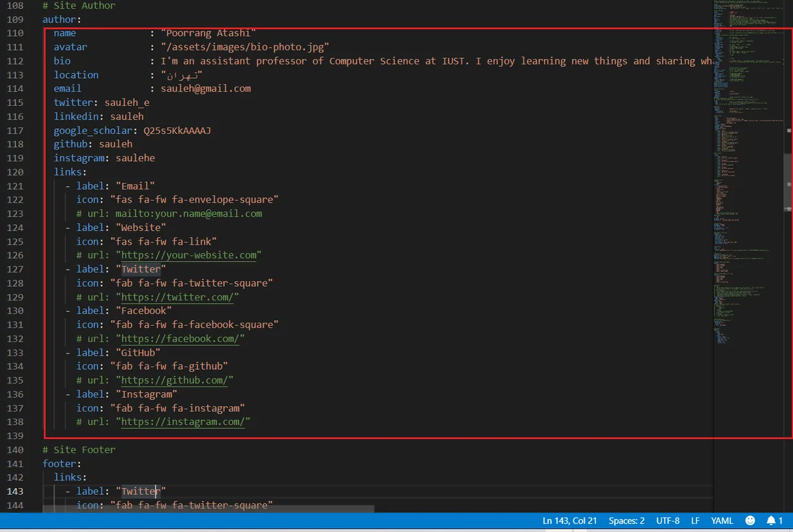
Task: Place cursor on the "# Site Author" comment
Action: [x=79, y=6]
